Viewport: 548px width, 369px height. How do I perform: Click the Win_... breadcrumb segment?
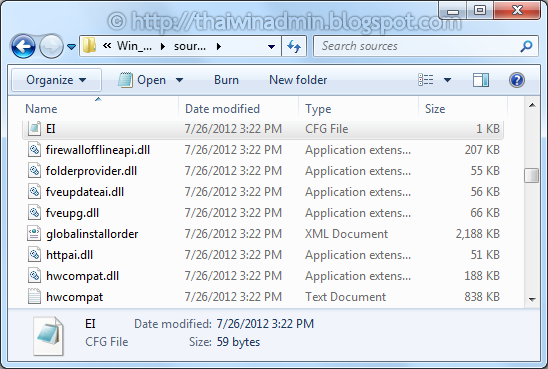point(134,46)
